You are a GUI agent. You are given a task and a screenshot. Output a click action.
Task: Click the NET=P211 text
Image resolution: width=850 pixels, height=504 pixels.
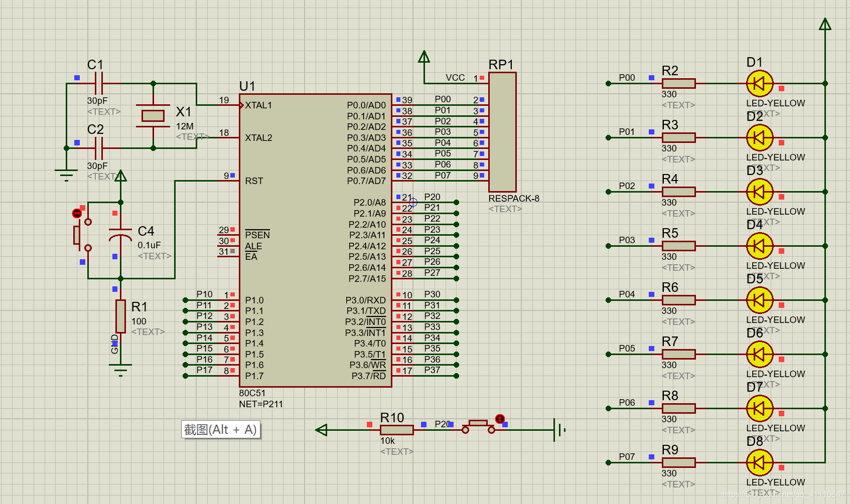pyautogui.click(x=261, y=404)
